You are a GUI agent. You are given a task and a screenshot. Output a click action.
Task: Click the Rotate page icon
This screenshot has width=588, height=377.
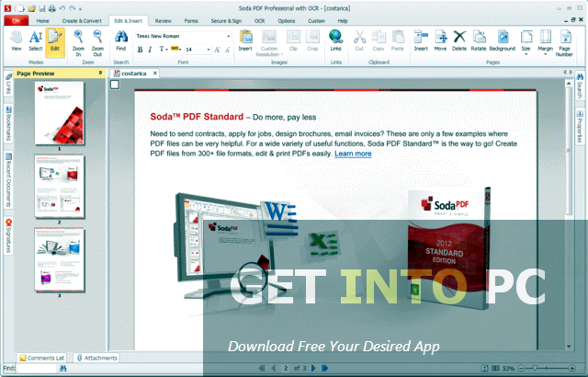[479, 40]
